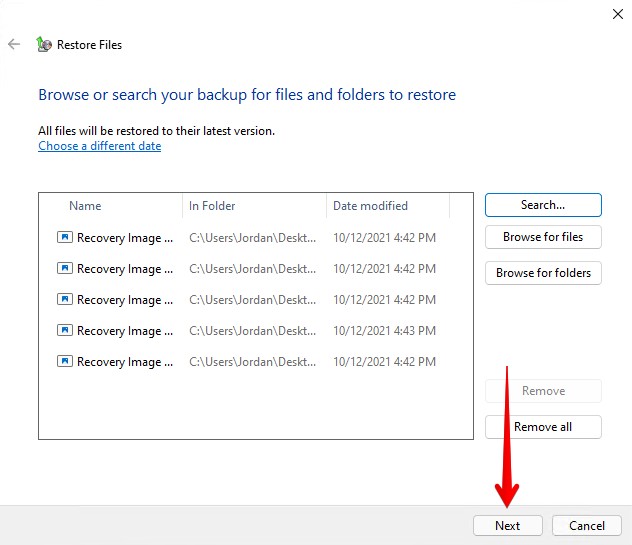
Task: Select the third Recovery Image file icon
Action: (65, 300)
